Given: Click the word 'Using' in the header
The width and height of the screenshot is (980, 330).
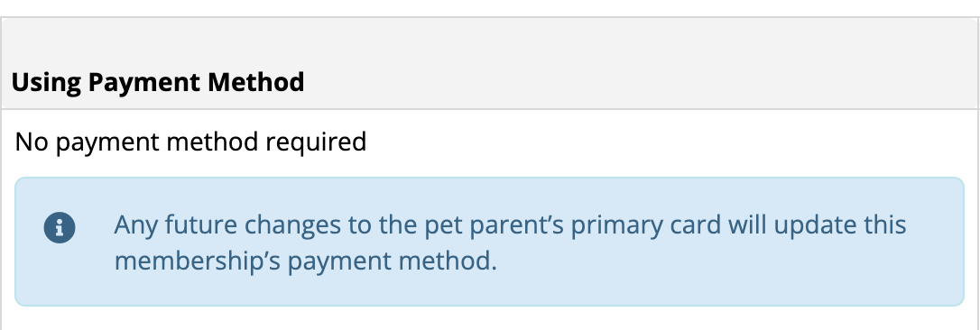Looking at the screenshot, I should click(46, 82).
